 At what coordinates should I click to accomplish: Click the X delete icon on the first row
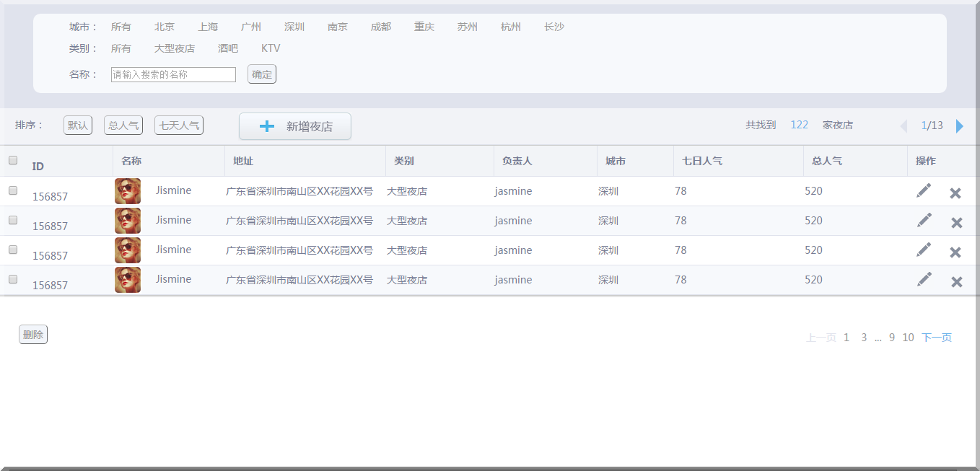click(955, 192)
